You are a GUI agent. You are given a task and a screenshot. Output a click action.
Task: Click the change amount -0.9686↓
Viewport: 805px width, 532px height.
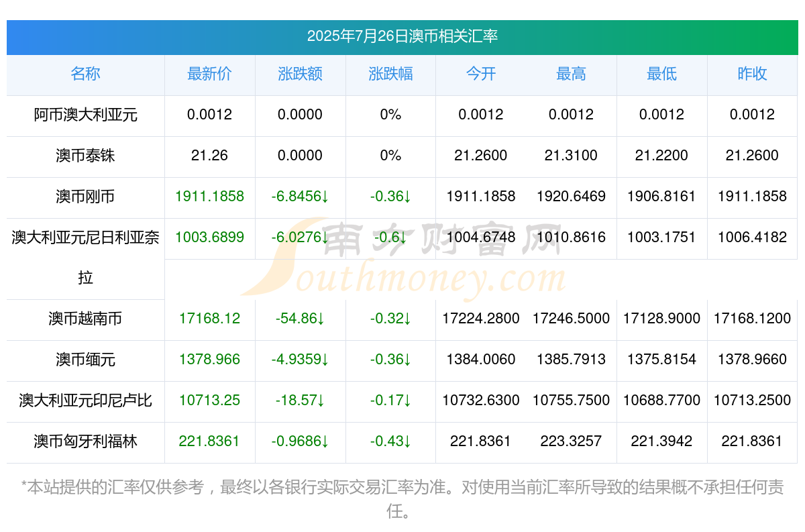pyautogui.click(x=300, y=441)
